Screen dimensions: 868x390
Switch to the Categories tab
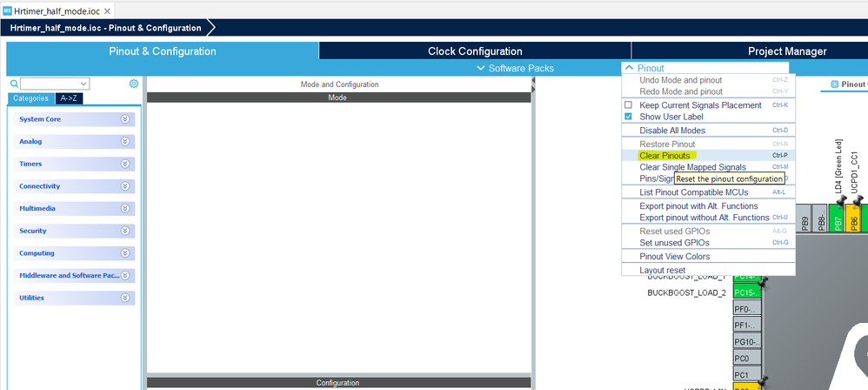(x=31, y=98)
